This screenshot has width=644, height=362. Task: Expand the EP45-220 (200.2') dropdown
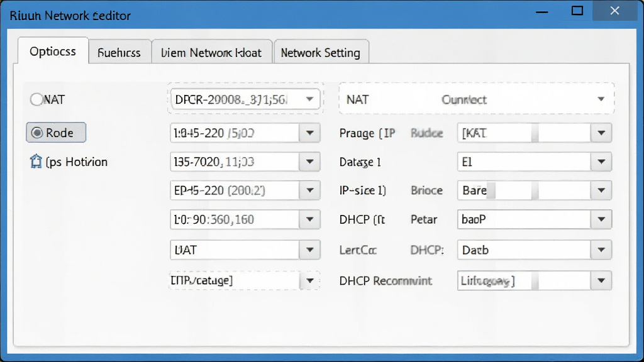(x=245, y=190)
